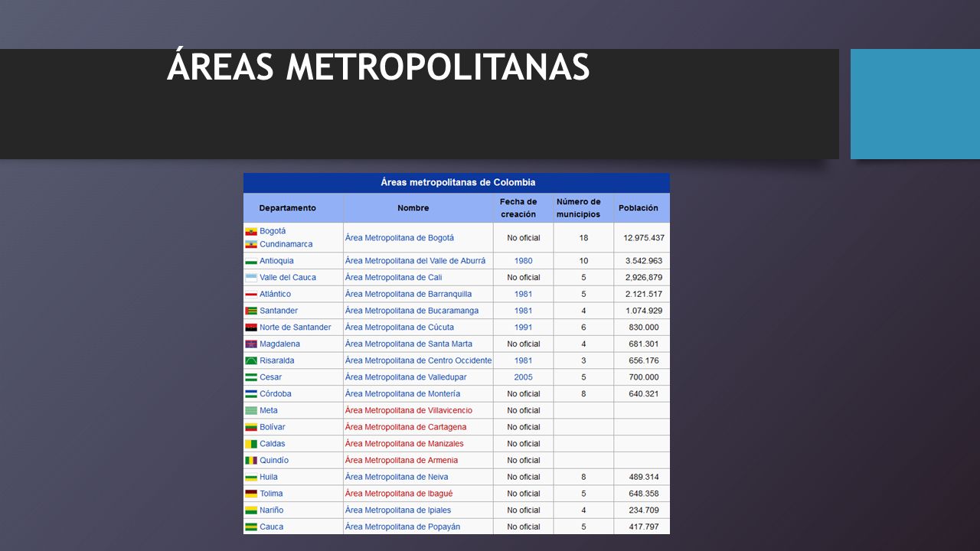Select the Población column header
Image resolution: width=980 pixels, height=551 pixels.
tap(639, 208)
